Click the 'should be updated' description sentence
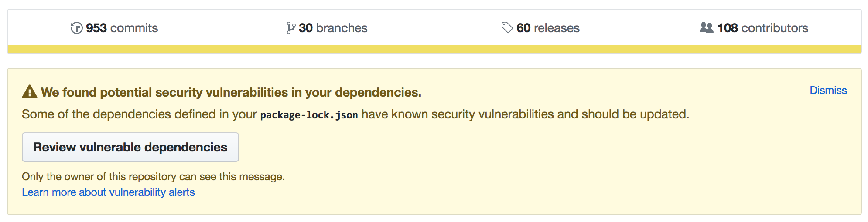The width and height of the screenshot is (868, 222). [x=355, y=114]
